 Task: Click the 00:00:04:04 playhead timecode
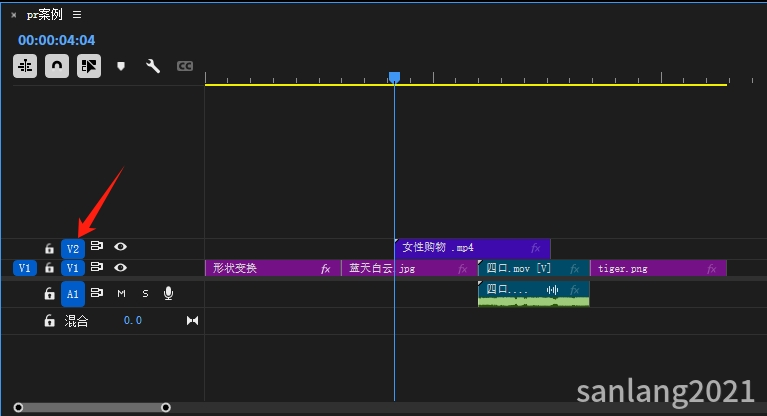pyautogui.click(x=56, y=40)
